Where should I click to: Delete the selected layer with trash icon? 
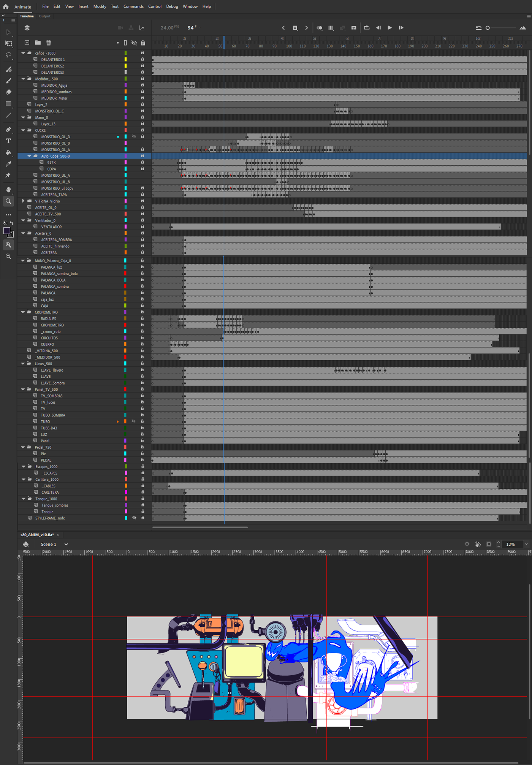[49, 43]
